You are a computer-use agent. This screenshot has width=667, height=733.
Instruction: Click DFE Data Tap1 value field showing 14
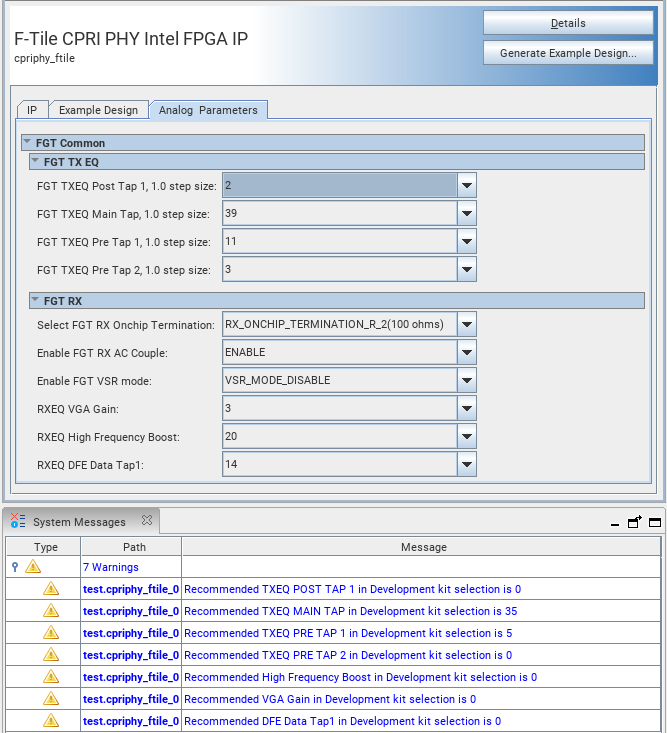click(340, 465)
